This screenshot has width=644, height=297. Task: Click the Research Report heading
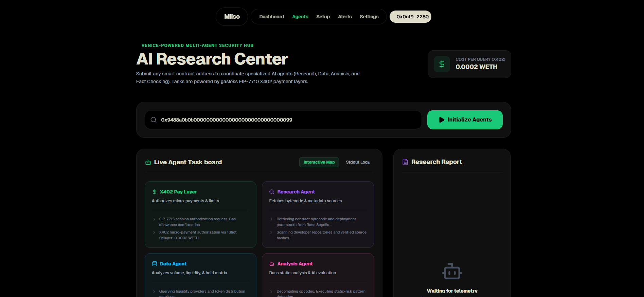(436, 162)
